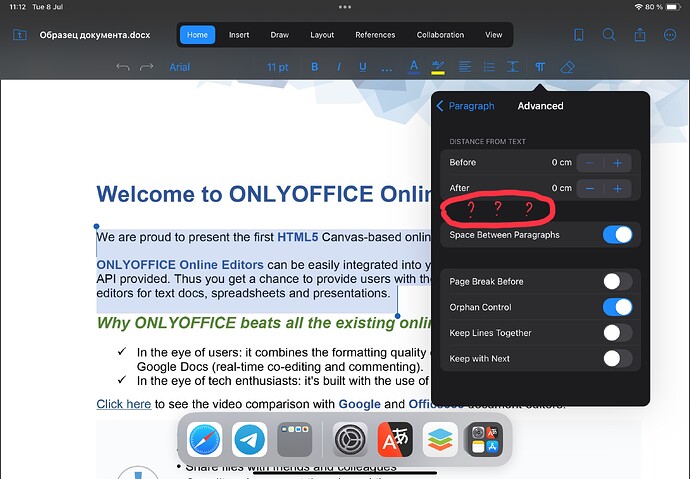Tap the green Why ONLYOFFICE beats heading
690x479 pixels.
pos(263,323)
